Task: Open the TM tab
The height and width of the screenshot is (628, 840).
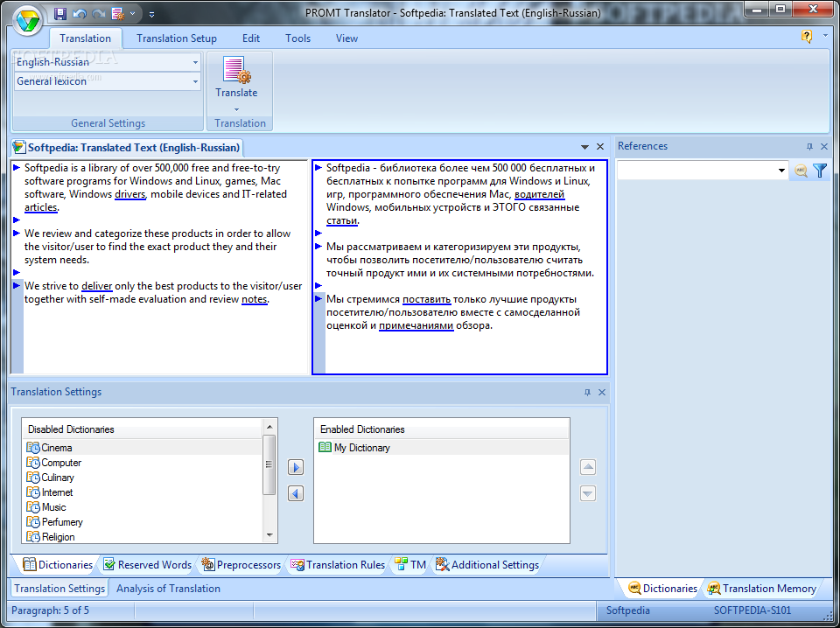Action: click(410, 565)
